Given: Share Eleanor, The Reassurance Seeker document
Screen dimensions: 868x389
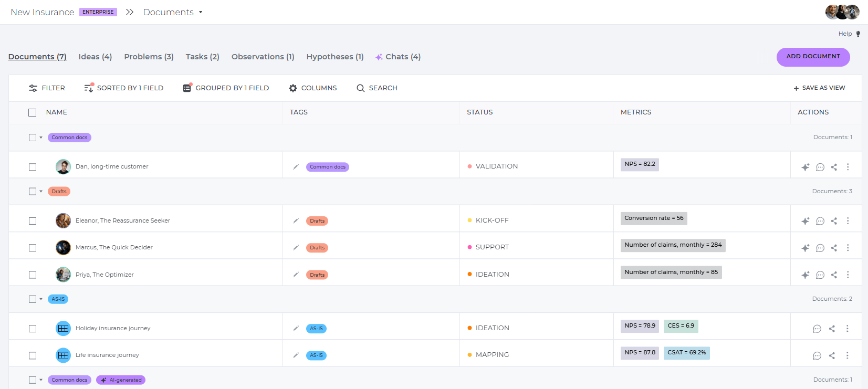Looking at the screenshot, I should point(834,221).
